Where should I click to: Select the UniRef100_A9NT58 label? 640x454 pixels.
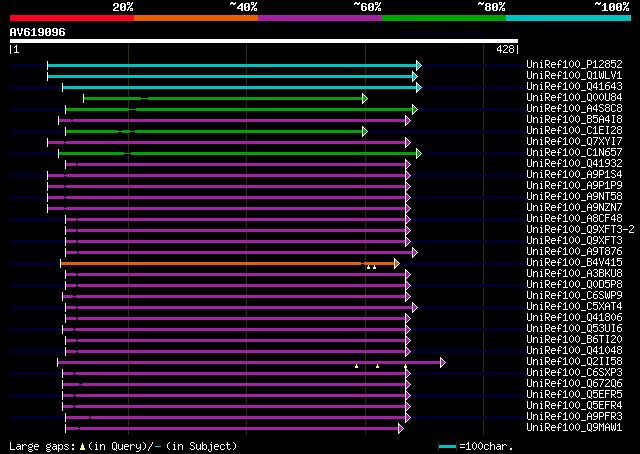pyautogui.click(x=574, y=196)
